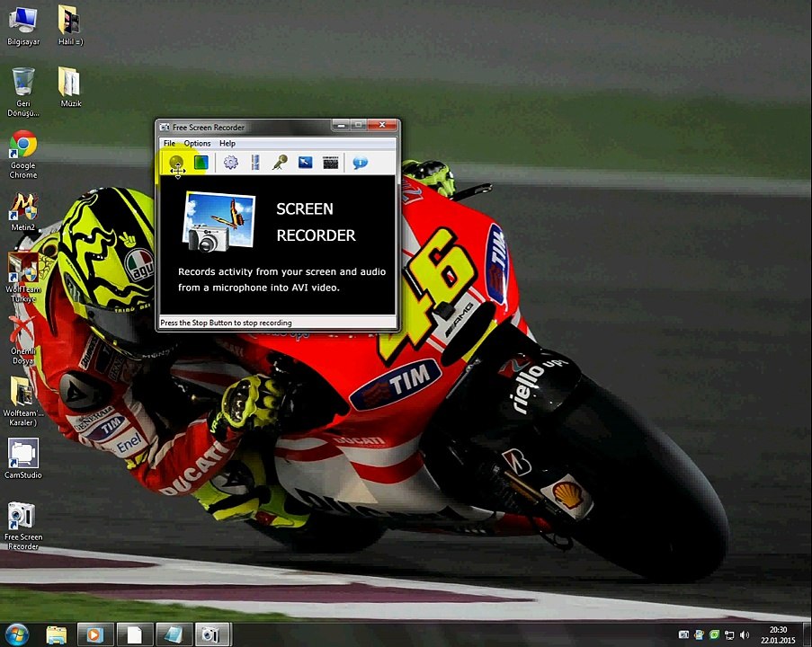The image size is (812, 647).
Task: Click the clock showing 20:30
Action: 778,634
